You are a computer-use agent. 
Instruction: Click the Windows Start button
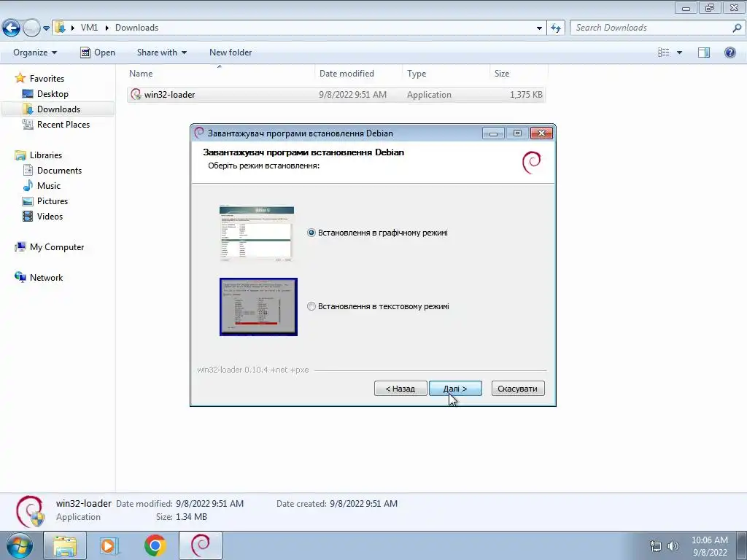pos(20,545)
